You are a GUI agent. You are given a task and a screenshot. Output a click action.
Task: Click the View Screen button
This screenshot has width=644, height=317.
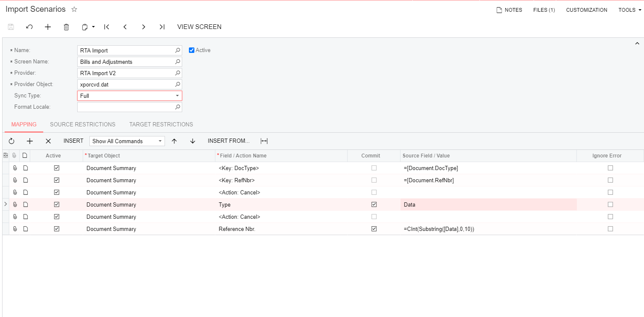pos(199,27)
